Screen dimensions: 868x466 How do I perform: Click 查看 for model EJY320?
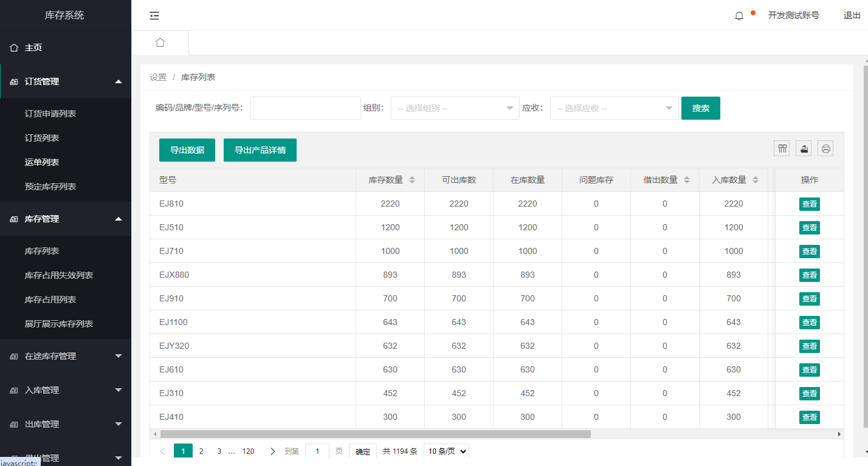click(x=810, y=346)
